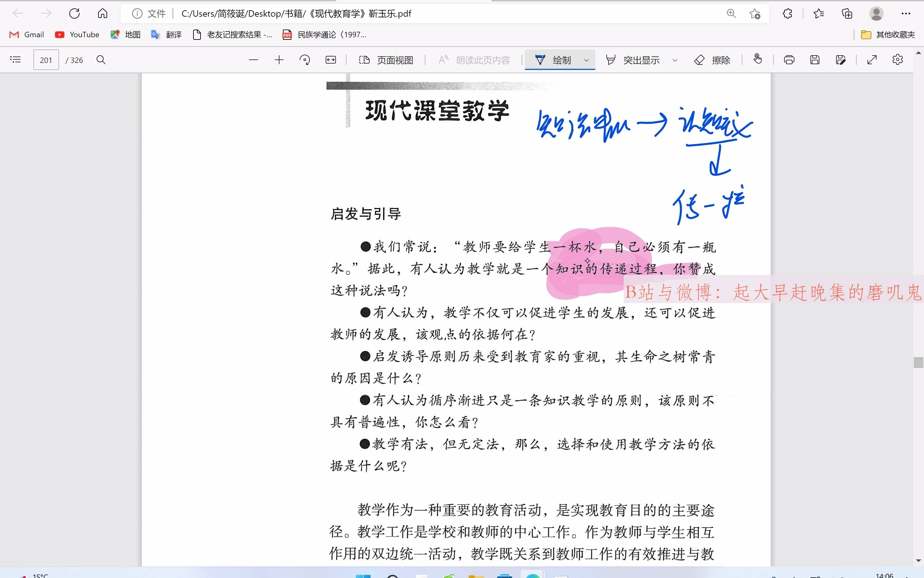This screenshot has height=578, width=924.
Task: Refresh the current PDF page
Action: [74, 14]
